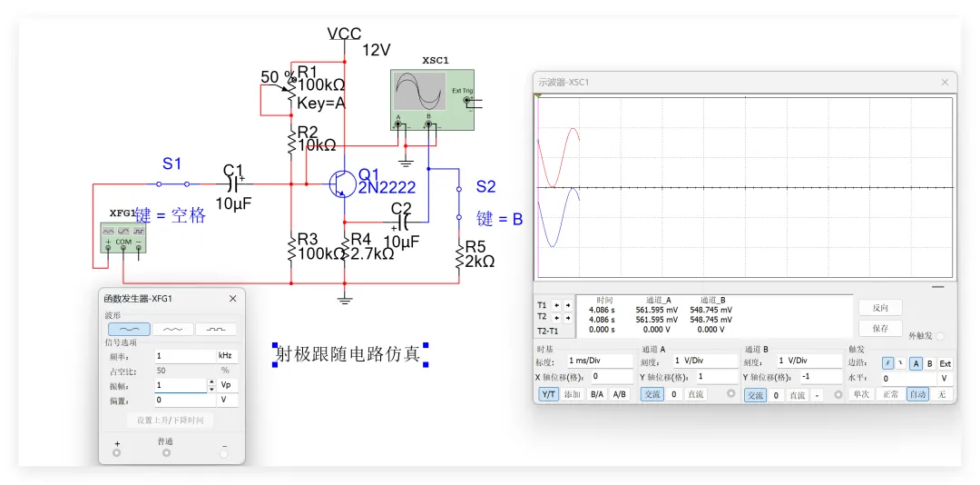Image resolution: width=980 pixels, height=485 pixels.
Task: Select resistor R4 2.7kΩ symbol
Action: tap(345, 248)
